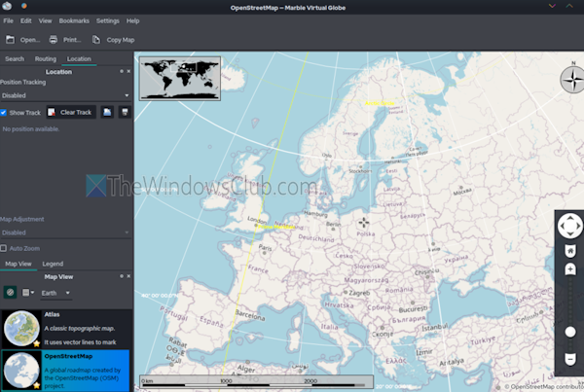Click Paris label on the map
This screenshot has height=392, width=584.
point(265,247)
